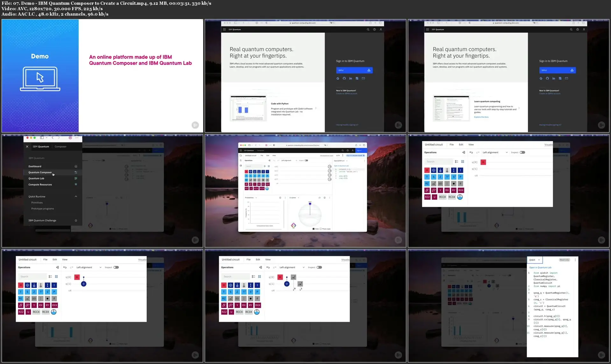The image size is (611, 364).
Task: Undo last action in H-only circuit frame
Action: click(x=471, y=153)
